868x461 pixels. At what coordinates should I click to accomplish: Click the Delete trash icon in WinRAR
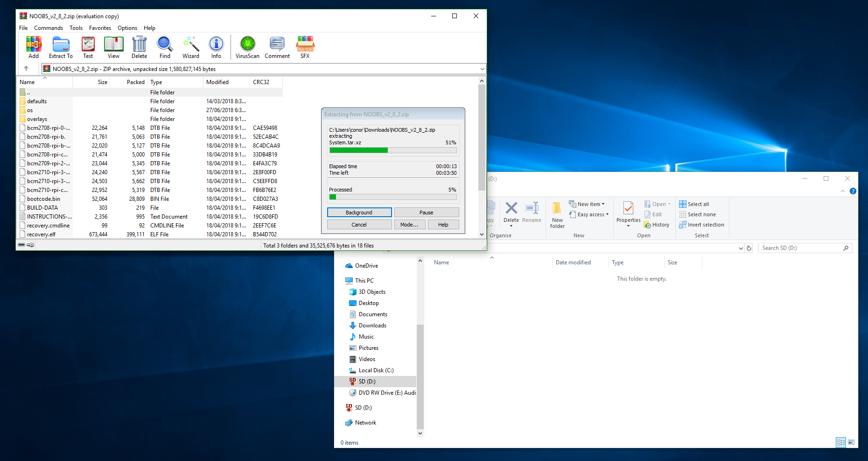tap(139, 47)
